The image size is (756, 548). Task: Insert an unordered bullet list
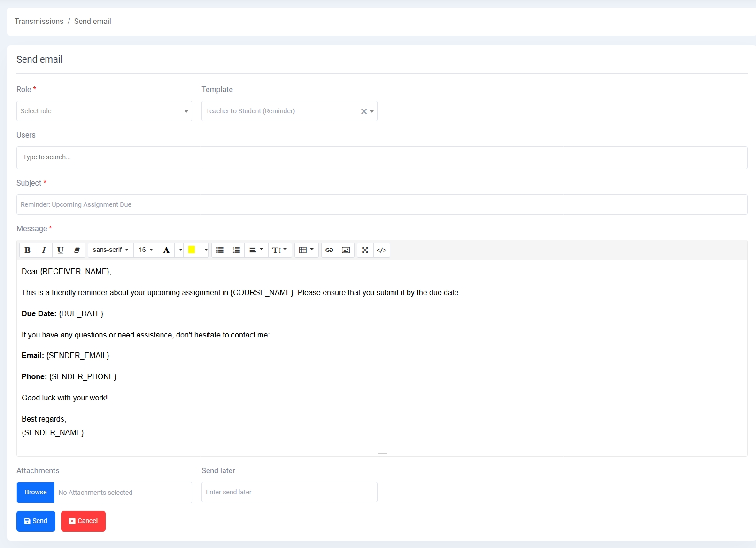click(220, 250)
